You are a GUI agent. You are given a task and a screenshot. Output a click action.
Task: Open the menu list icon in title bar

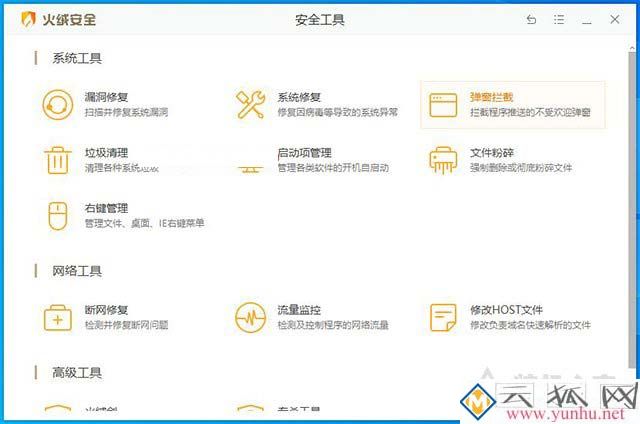pos(559,19)
